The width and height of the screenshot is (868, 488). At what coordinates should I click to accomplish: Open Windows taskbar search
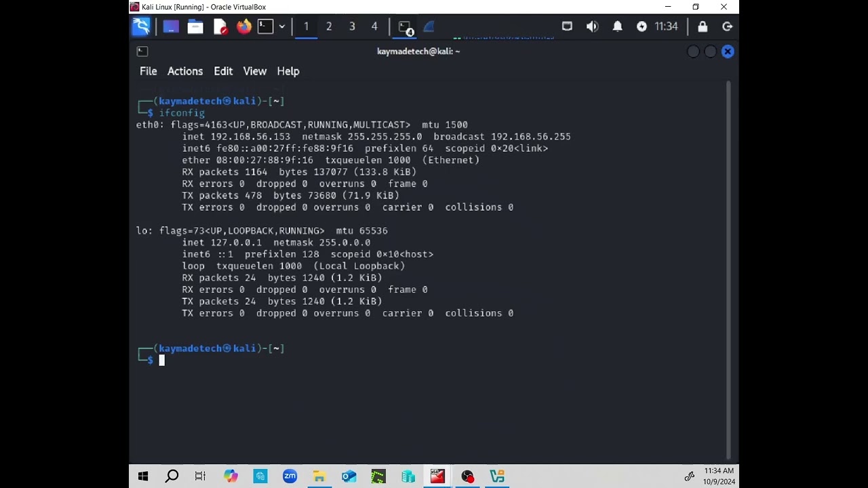point(172,476)
